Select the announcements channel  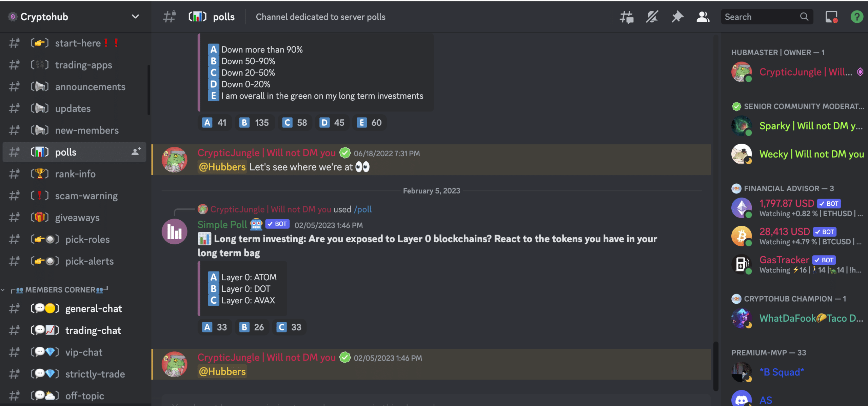90,86
